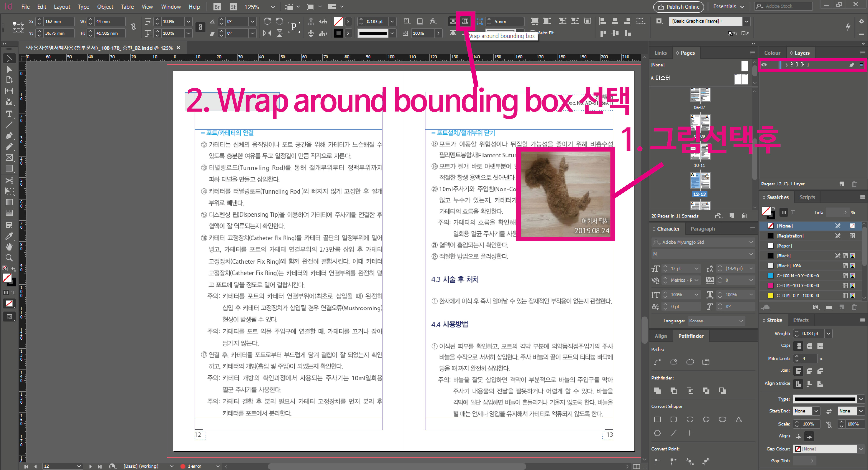Convert shape to ellipse icon
Viewport: 868px width, 470px height.
point(722,419)
